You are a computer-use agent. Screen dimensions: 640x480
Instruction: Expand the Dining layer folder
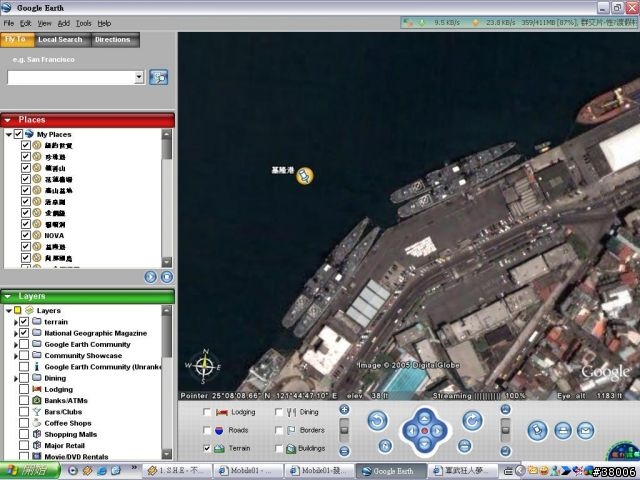[16, 378]
